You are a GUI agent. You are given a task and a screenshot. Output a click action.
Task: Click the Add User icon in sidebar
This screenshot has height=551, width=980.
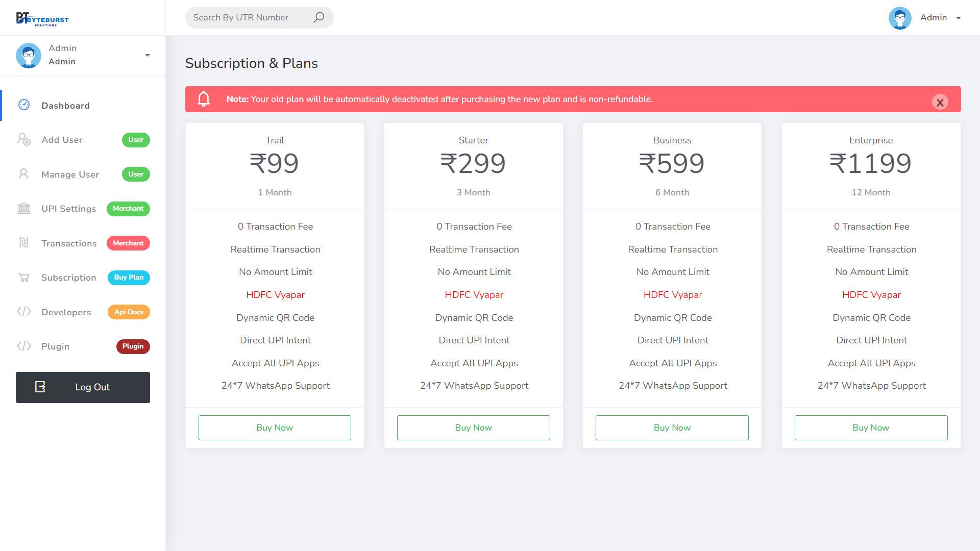24,139
